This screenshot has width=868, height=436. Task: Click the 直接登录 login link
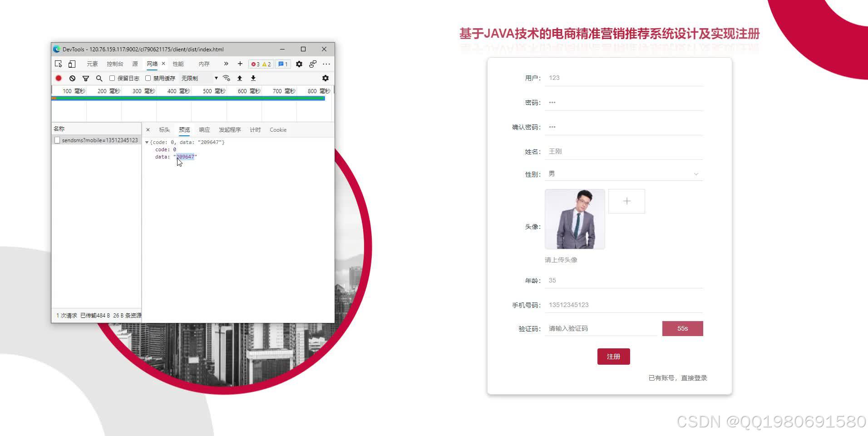click(693, 377)
